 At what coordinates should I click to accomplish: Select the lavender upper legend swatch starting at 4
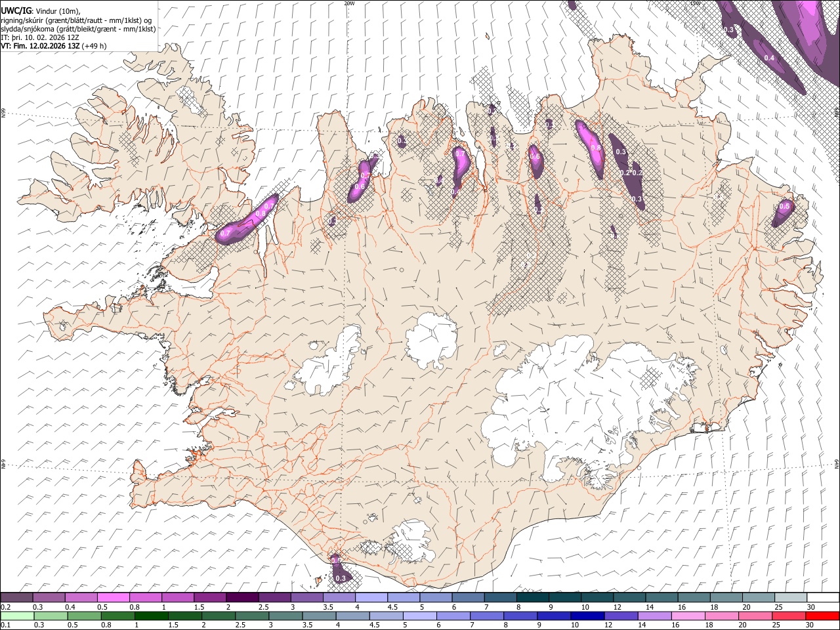pos(371,598)
